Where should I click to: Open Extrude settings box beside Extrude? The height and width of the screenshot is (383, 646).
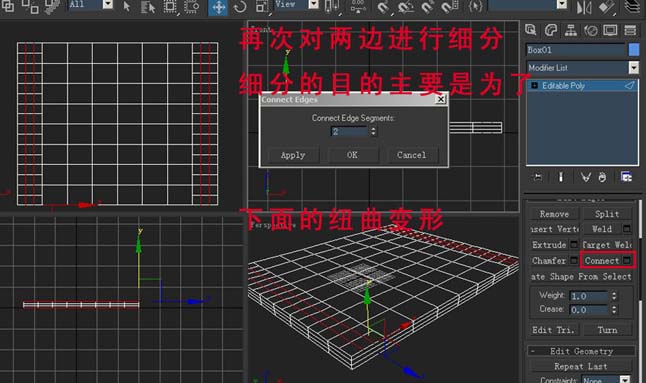point(574,245)
